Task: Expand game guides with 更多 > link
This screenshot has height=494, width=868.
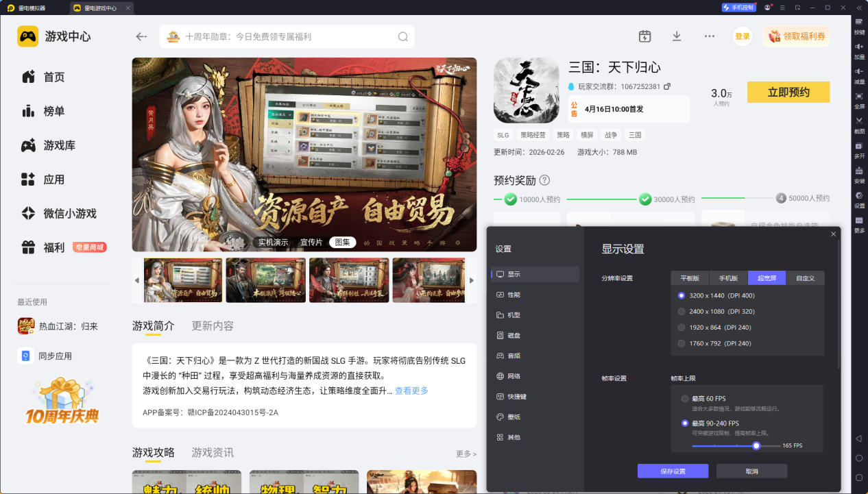Action: tap(466, 454)
